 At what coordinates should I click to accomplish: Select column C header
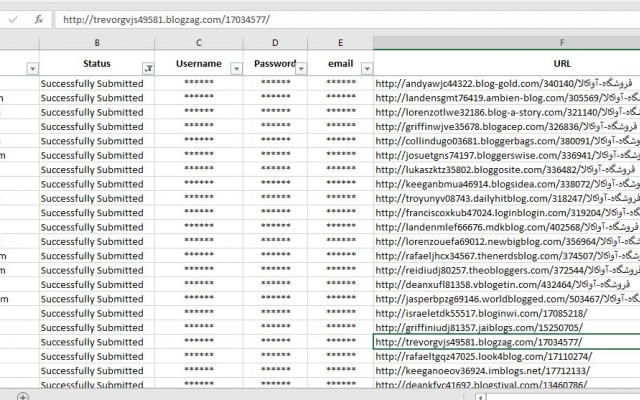199,42
